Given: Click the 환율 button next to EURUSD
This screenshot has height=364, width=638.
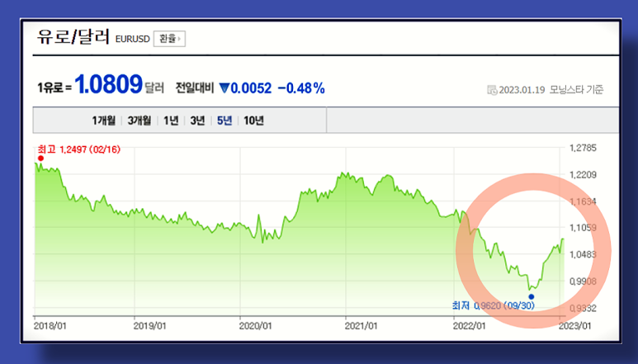Looking at the screenshot, I should tap(169, 39).
